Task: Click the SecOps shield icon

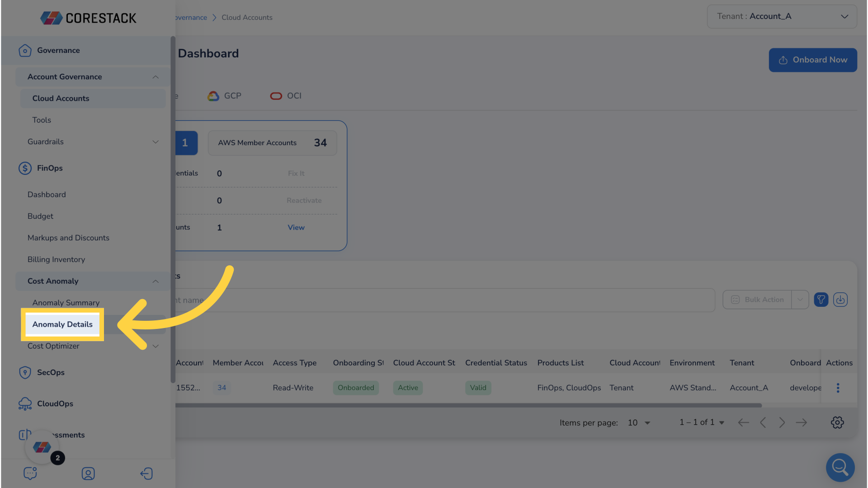Action: click(x=25, y=372)
